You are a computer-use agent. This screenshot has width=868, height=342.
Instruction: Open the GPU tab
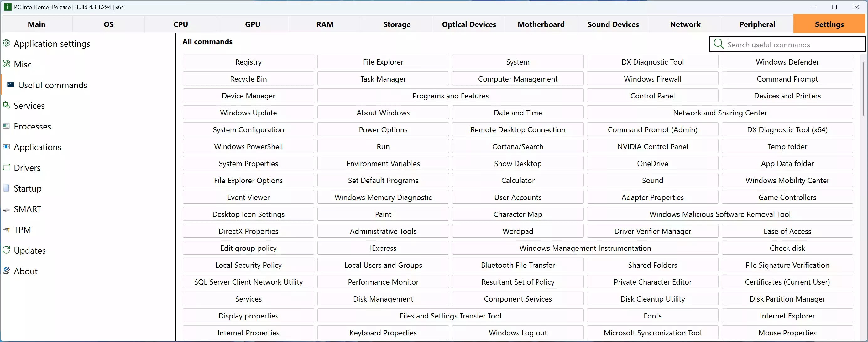(253, 24)
